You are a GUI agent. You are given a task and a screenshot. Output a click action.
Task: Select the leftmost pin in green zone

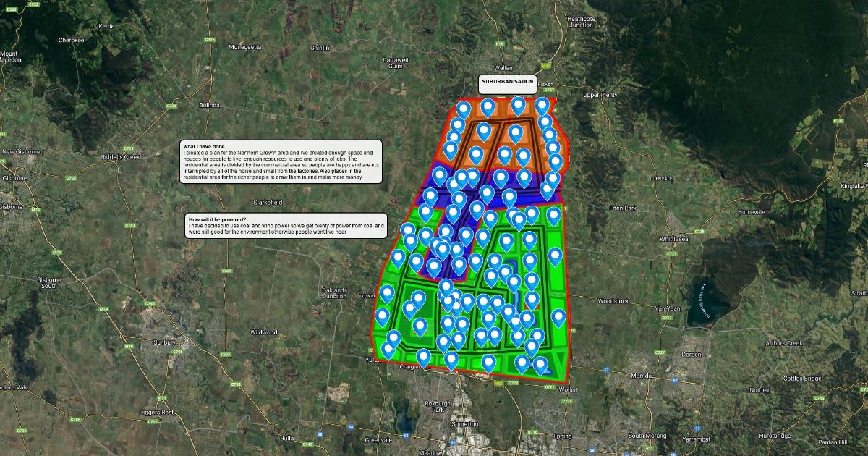tap(382, 316)
